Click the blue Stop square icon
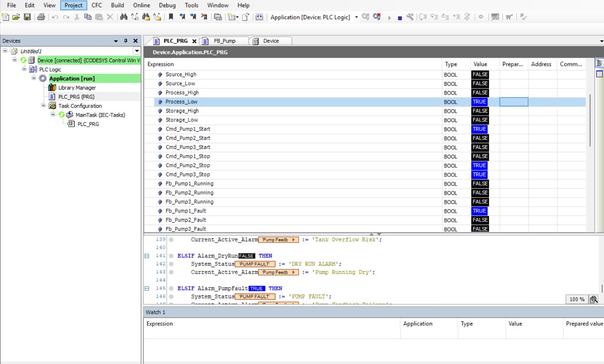 point(399,18)
